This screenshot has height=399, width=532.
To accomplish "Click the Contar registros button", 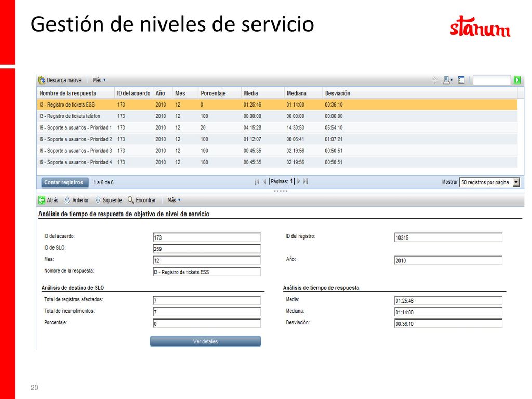I will pos(64,182).
